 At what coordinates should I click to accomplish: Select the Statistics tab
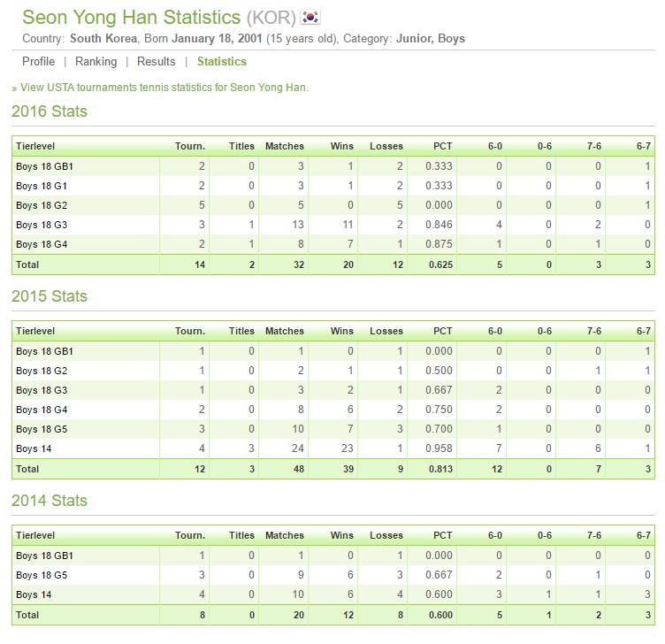coord(222,62)
